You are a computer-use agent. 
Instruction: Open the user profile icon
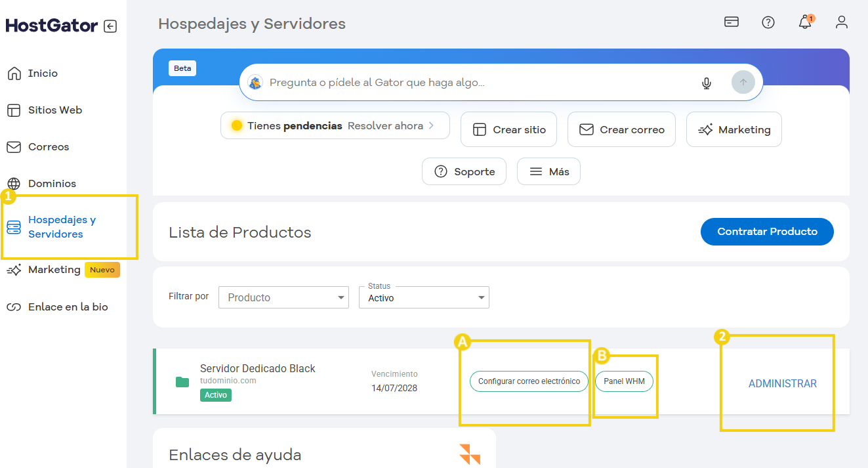click(x=842, y=22)
